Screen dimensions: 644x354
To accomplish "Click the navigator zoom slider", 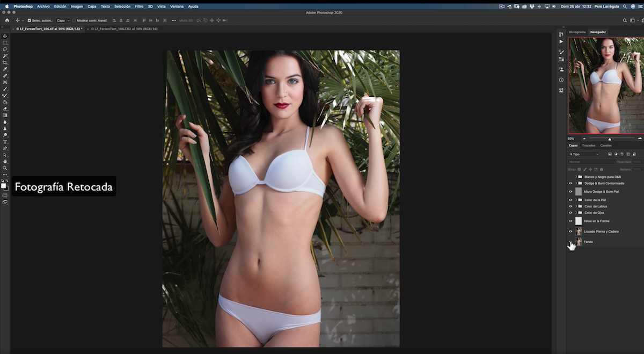I will (x=610, y=139).
